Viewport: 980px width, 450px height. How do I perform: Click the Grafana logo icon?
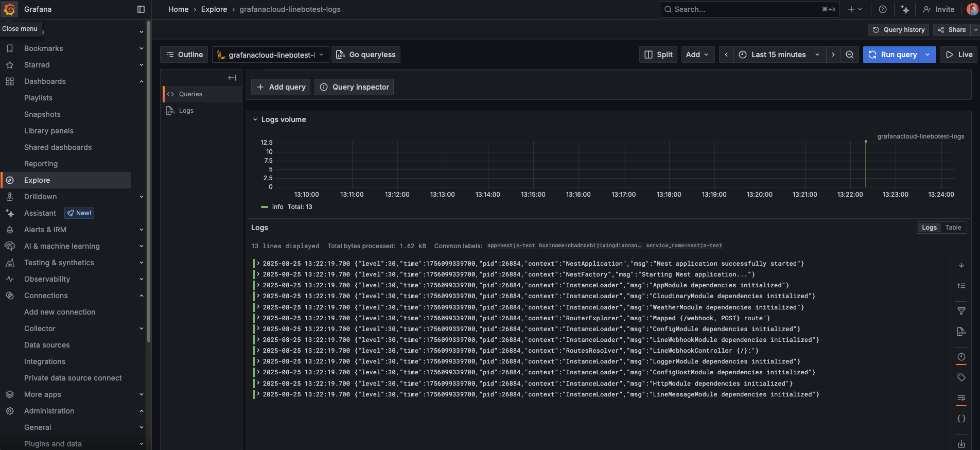(10, 9)
